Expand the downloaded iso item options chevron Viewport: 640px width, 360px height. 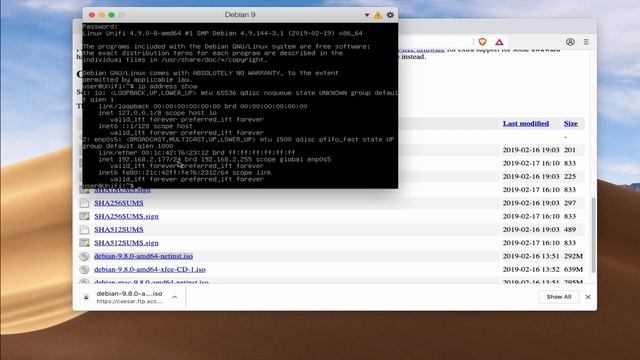175,297
